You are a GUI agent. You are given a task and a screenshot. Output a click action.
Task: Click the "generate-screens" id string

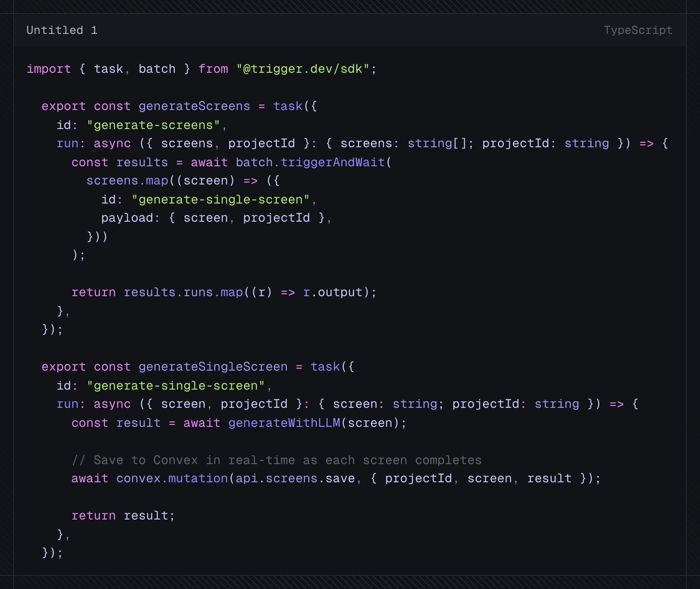tap(153, 125)
